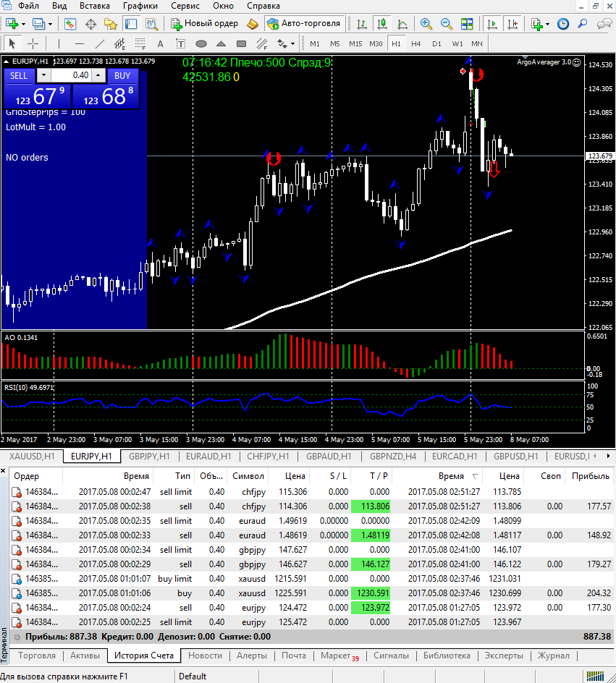Click the Символ column header
The width and height of the screenshot is (616, 683).
248,476
